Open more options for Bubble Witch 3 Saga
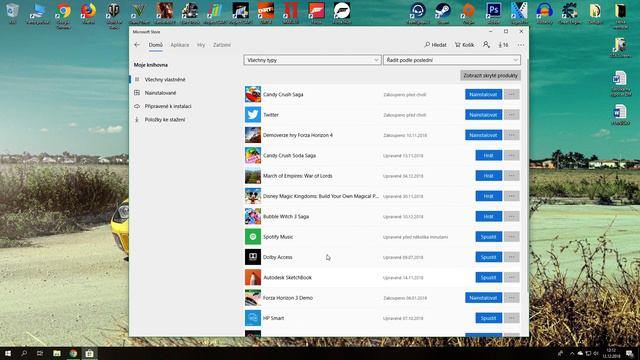 [x=511, y=216]
